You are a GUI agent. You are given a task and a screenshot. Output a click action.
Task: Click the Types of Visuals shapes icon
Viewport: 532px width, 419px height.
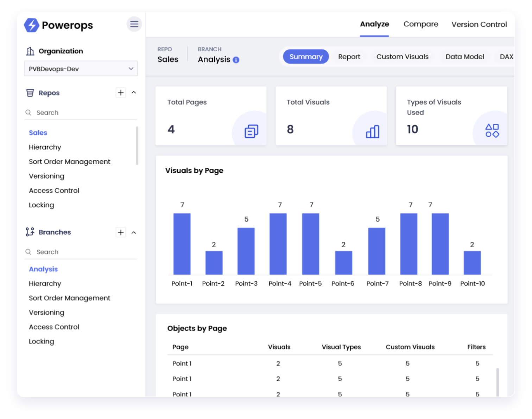coord(492,131)
